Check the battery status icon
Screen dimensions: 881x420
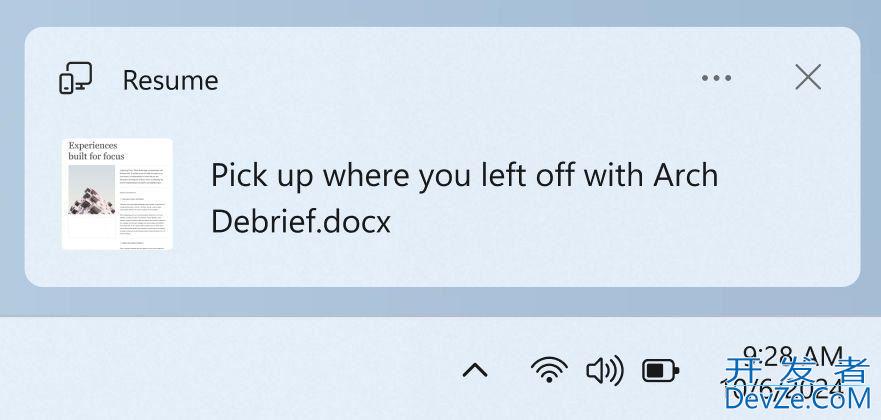pyautogui.click(x=660, y=371)
